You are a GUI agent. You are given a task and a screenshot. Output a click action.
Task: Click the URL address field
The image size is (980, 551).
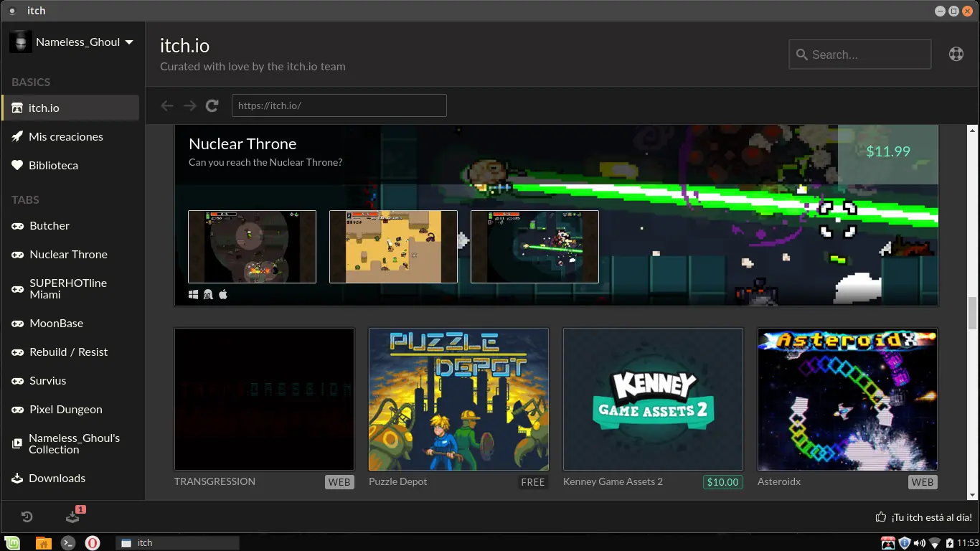pyautogui.click(x=339, y=105)
